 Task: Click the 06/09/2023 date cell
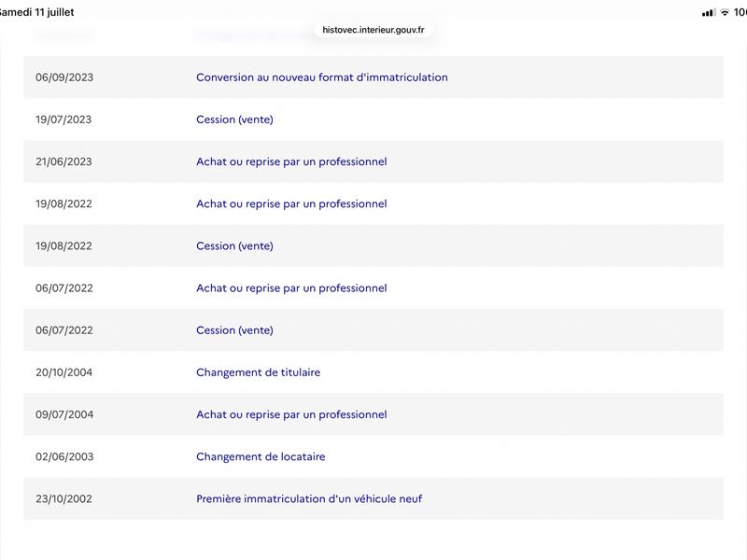pos(64,77)
